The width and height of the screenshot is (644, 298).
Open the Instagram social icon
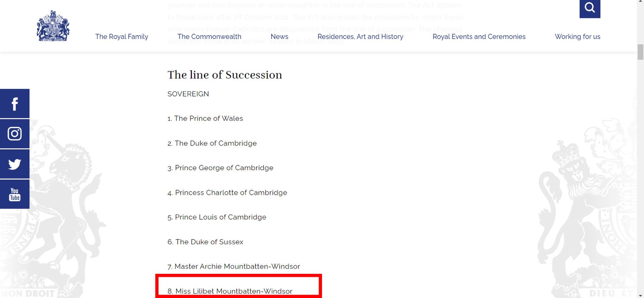15,134
